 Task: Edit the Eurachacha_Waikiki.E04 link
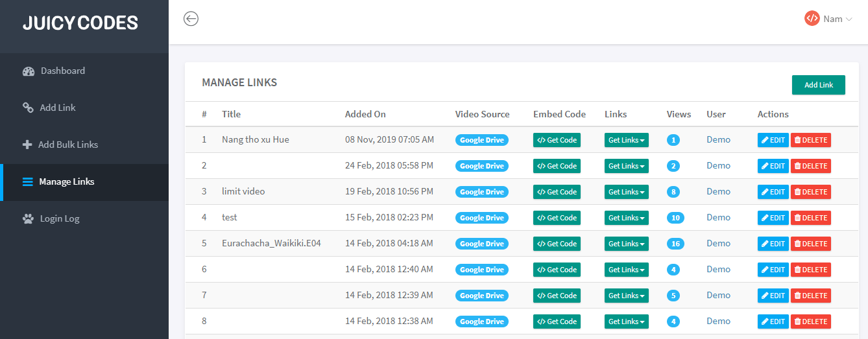(773, 244)
